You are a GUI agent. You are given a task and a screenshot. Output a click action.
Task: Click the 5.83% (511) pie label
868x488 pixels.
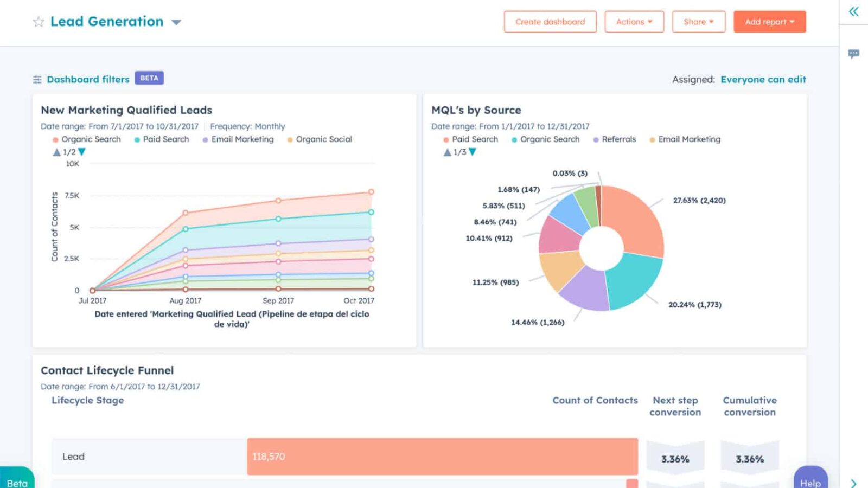point(504,206)
